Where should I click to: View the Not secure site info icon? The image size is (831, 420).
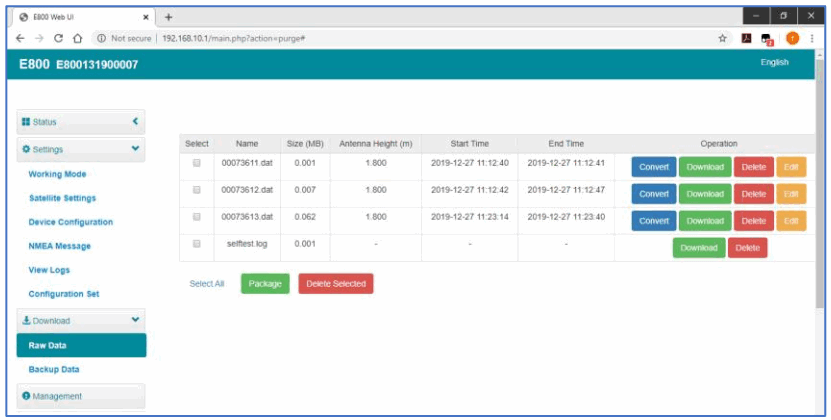[101, 38]
